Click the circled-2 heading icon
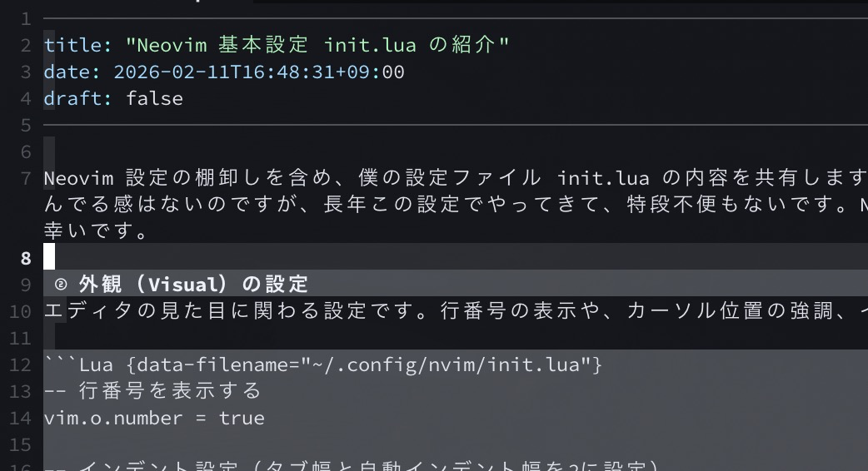 (60, 285)
